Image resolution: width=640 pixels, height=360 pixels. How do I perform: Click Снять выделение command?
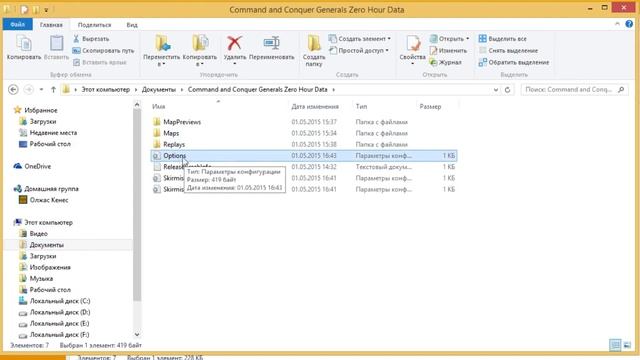point(508,51)
